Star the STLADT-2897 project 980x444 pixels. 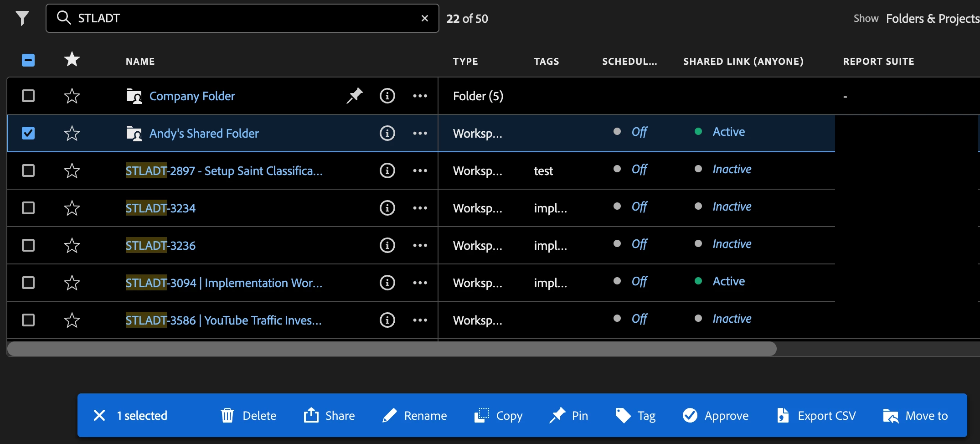pos(72,170)
